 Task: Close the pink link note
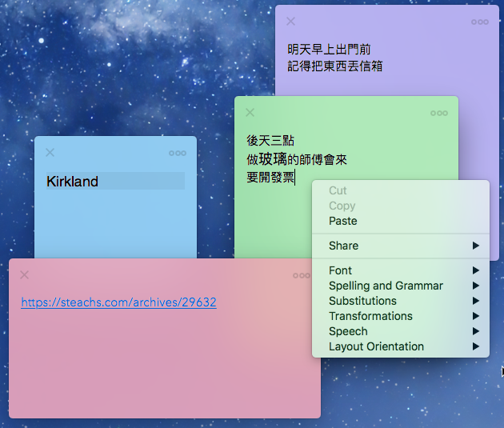coord(25,274)
